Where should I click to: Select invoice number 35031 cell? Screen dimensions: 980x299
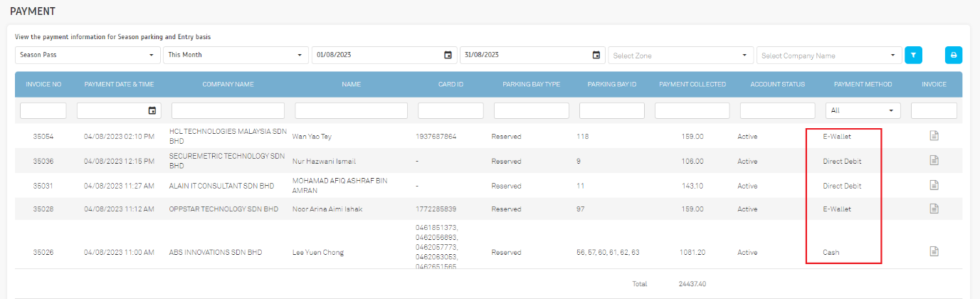[43, 185]
